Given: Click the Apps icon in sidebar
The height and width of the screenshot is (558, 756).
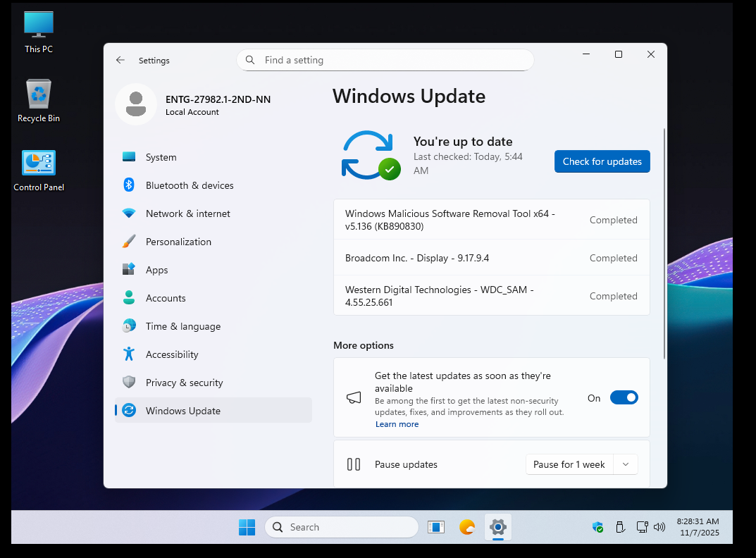Looking at the screenshot, I should [129, 269].
